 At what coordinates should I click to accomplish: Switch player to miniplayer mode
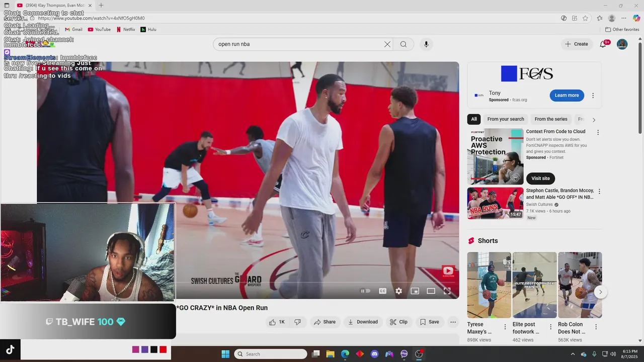(x=415, y=291)
